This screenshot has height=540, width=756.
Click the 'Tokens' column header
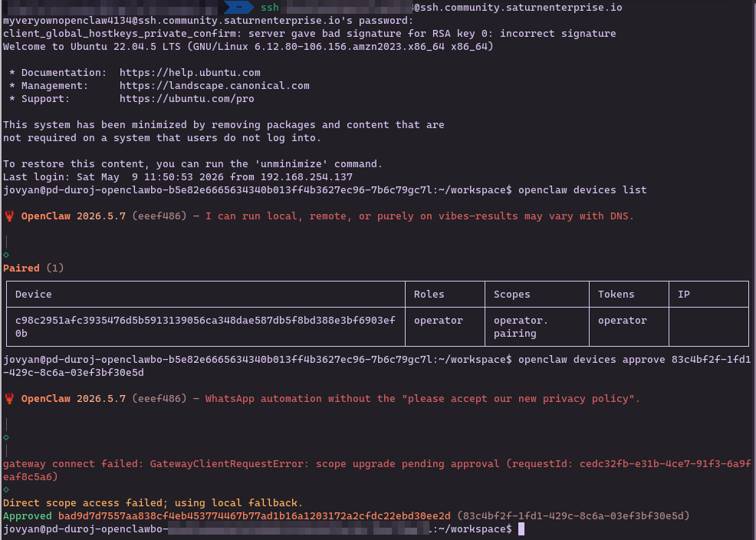pos(616,294)
